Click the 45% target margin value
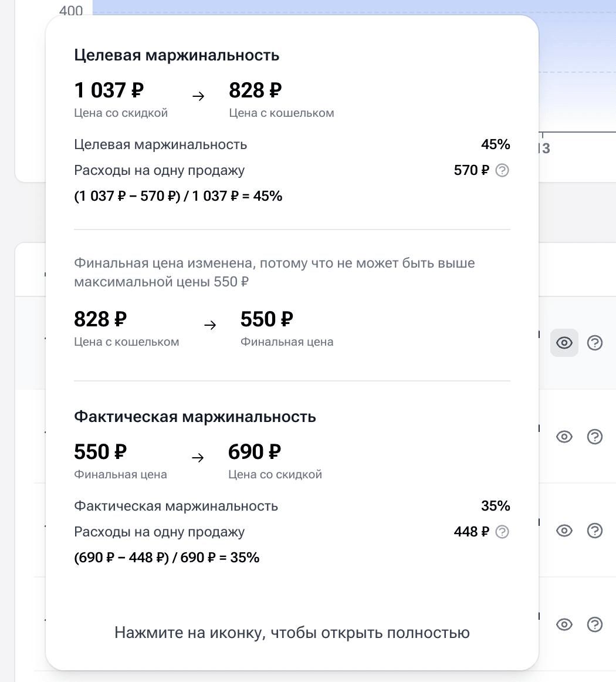Screen dimensions: 616x682 click(x=495, y=144)
